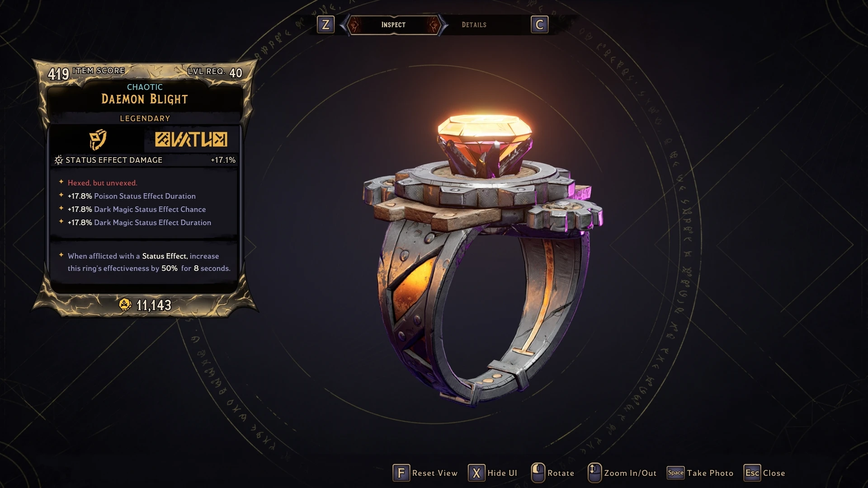The image size is (868, 488).
Task: Select the Daemon Blight item title
Action: click(145, 99)
